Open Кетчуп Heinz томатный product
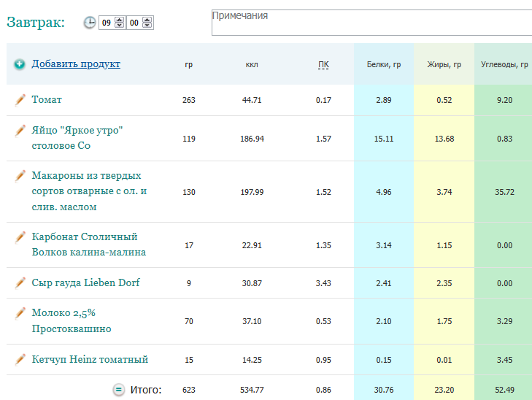The height and width of the screenshot is (400, 532). pyautogui.click(x=90, y=359)
